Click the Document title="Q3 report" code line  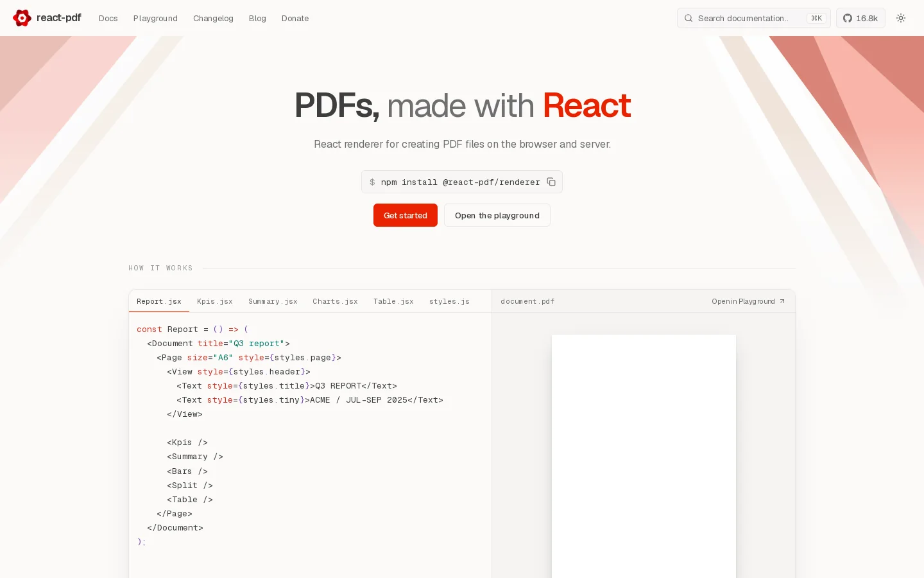click(x=218, y=344)
